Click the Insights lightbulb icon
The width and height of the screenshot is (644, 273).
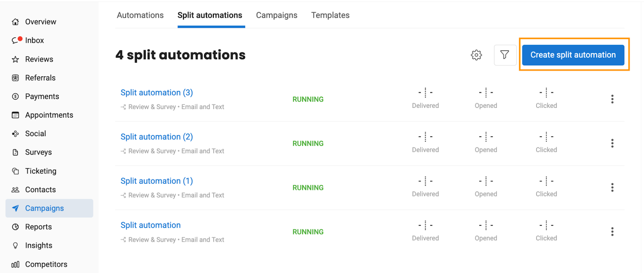coord(15,246)
